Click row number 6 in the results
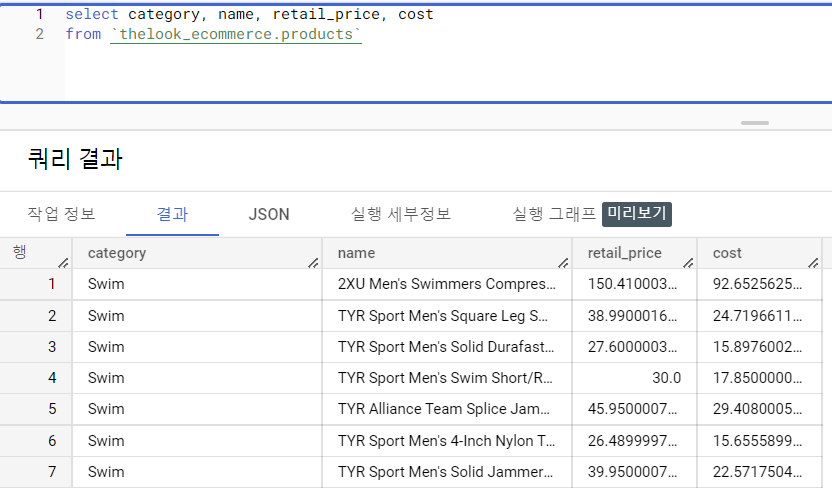Screen dimensions: 832x488 tap(52, 441)
